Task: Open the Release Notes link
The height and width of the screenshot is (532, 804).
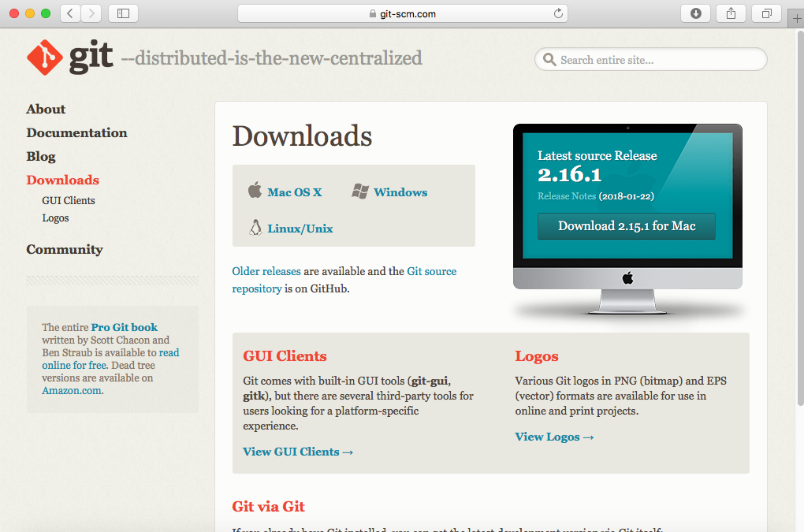Action: [x=567, y=195]
